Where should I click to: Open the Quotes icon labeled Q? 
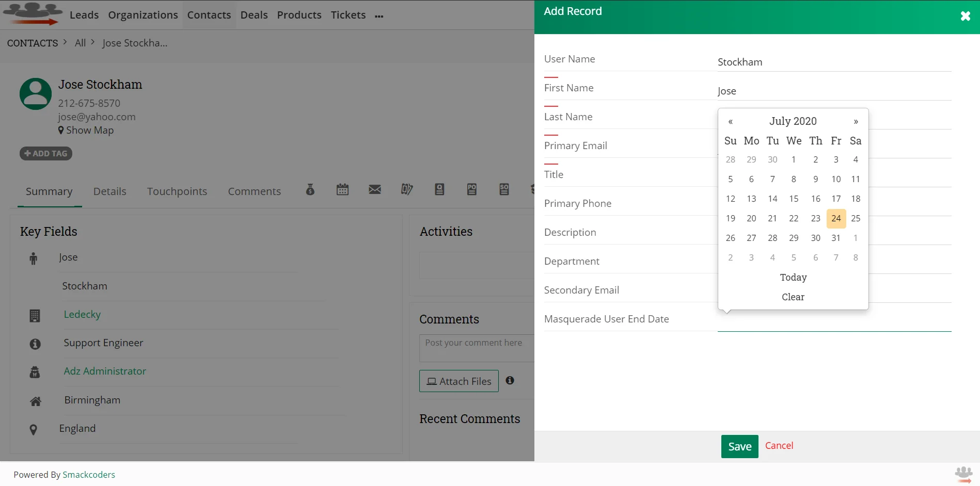(439, 190)
